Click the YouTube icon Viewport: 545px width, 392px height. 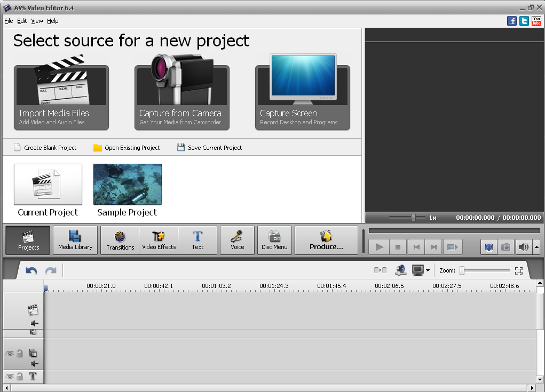point(536,21)
